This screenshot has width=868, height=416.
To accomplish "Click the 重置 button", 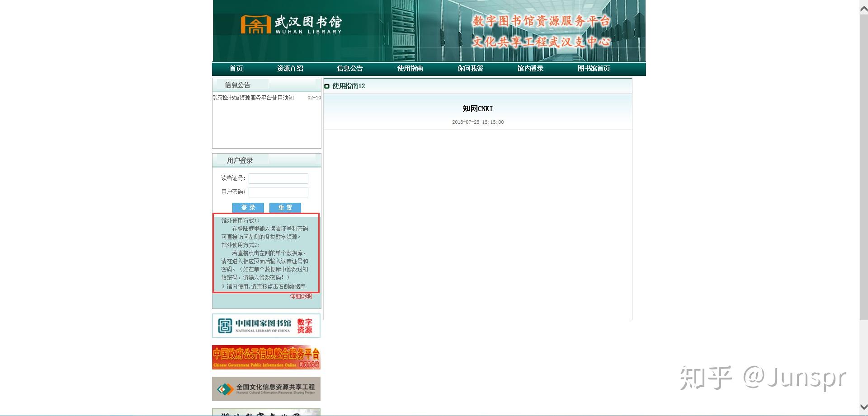I will pos(285,207).
